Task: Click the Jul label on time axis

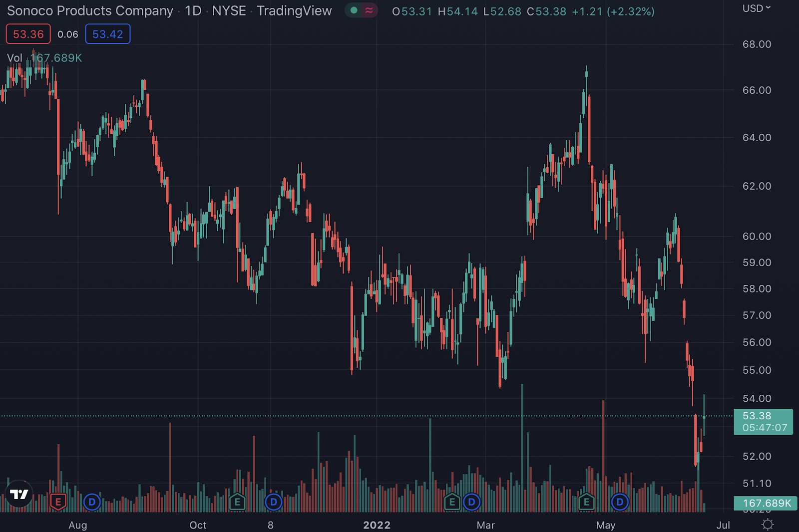Action: point(723,525)
